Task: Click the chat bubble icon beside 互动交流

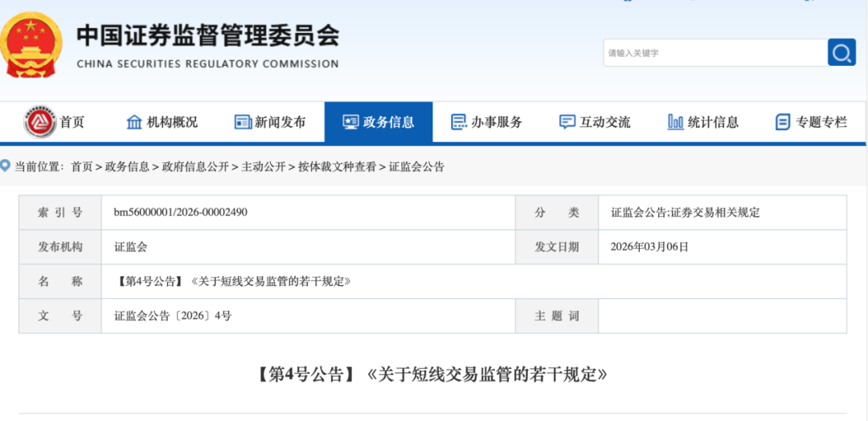Action: click(567, 121)
